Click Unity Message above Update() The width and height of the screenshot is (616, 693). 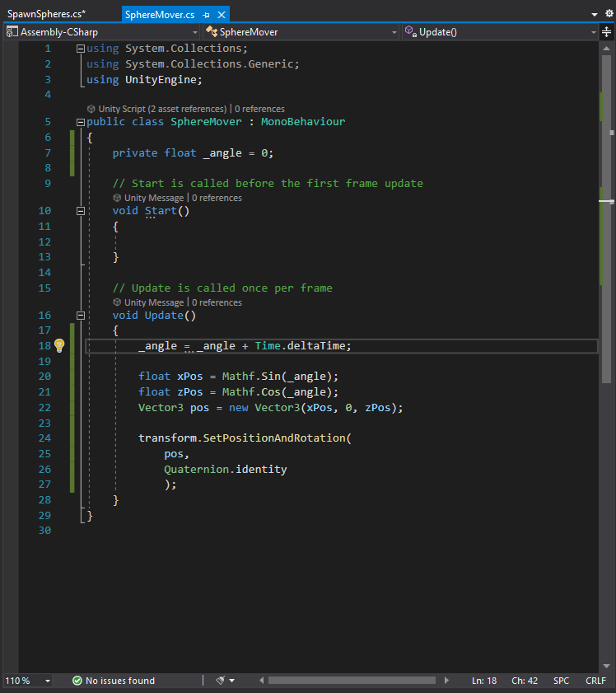(154, 302)
